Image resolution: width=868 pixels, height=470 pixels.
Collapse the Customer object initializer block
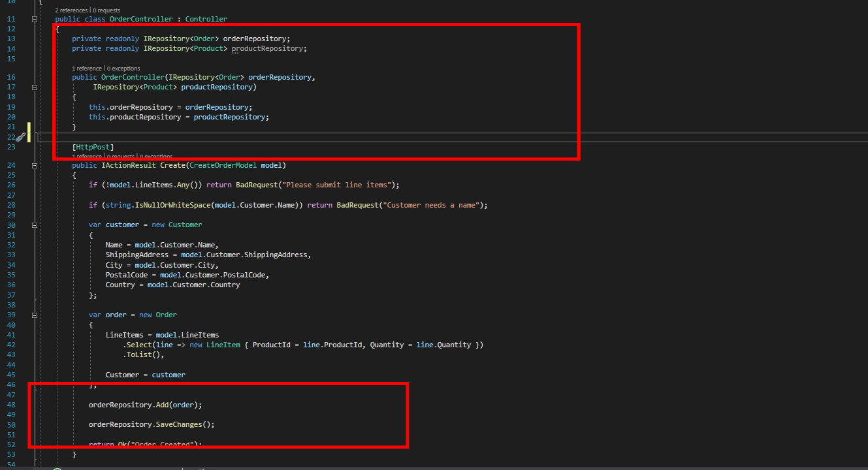point(34,225)
